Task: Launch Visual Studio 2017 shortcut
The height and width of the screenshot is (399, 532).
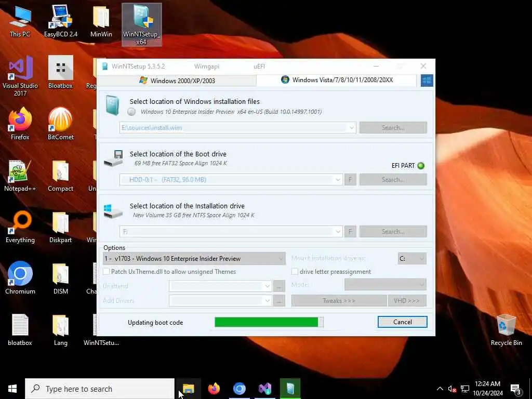Action: point(20,76)
